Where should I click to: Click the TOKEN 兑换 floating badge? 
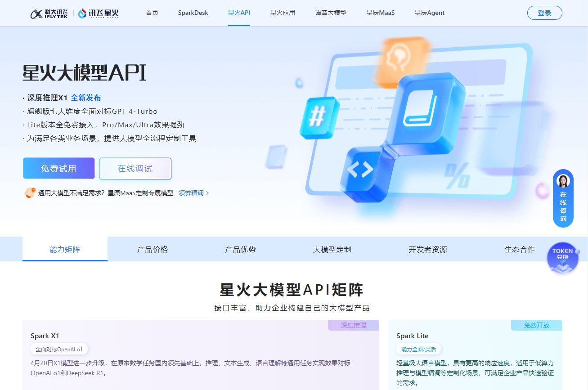pos(562,258)
